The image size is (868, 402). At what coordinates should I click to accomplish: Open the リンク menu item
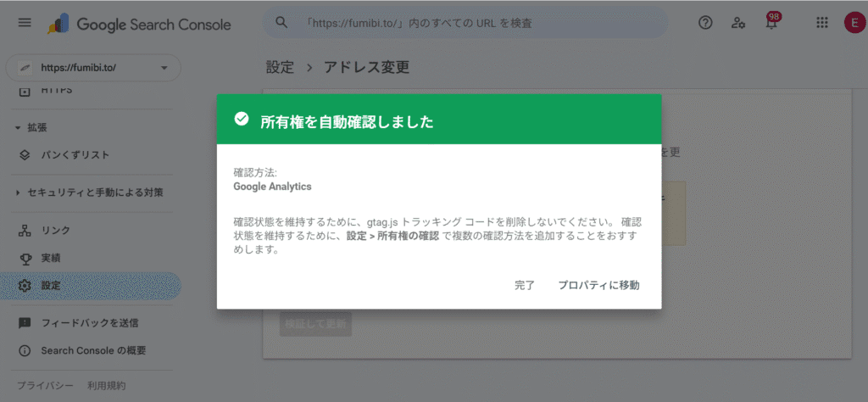pos(55,231)
